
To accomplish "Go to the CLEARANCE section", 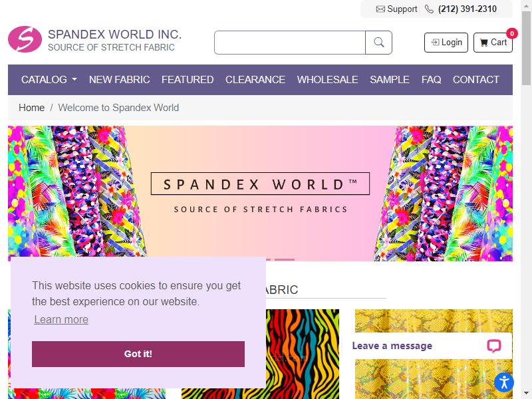I will [x=255, y=80].
